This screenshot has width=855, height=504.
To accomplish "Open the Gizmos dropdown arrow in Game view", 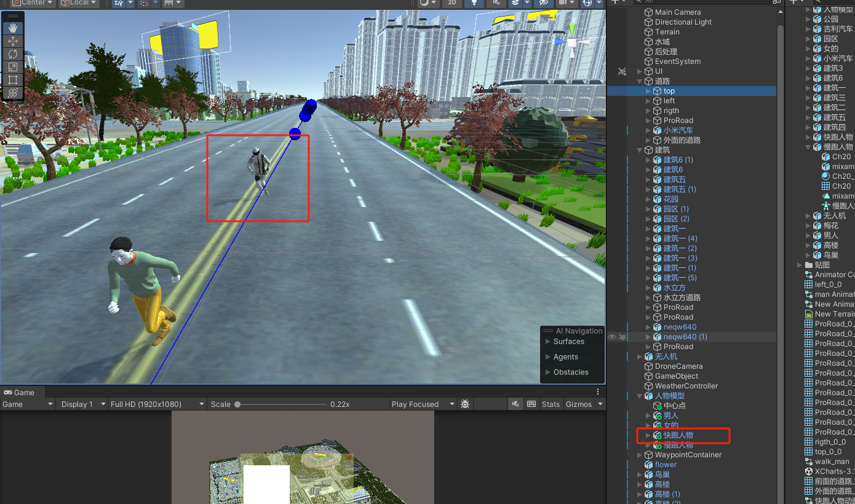I will click(x=600, y=404).
